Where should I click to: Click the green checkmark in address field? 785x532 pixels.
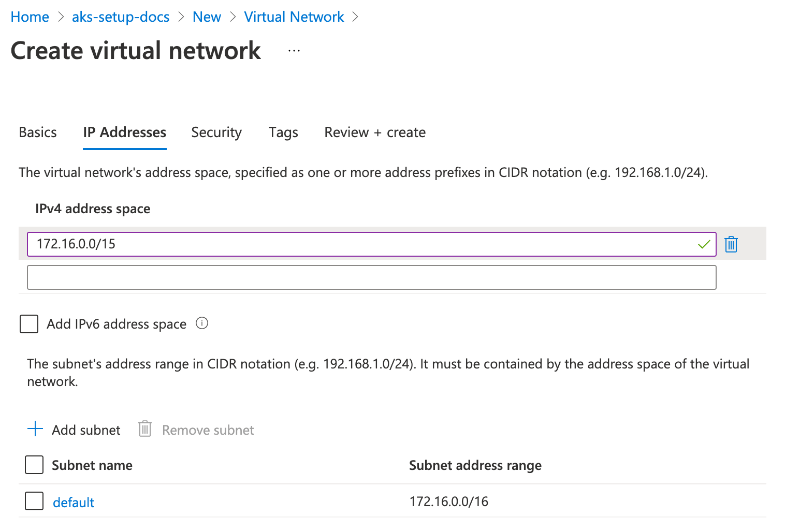tap(704, 244)
